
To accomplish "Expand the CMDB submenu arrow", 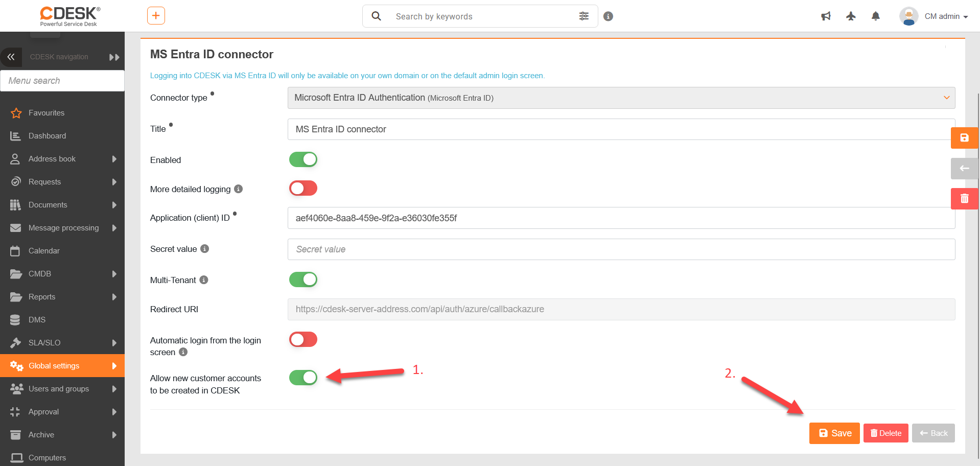I will point(114,274).
